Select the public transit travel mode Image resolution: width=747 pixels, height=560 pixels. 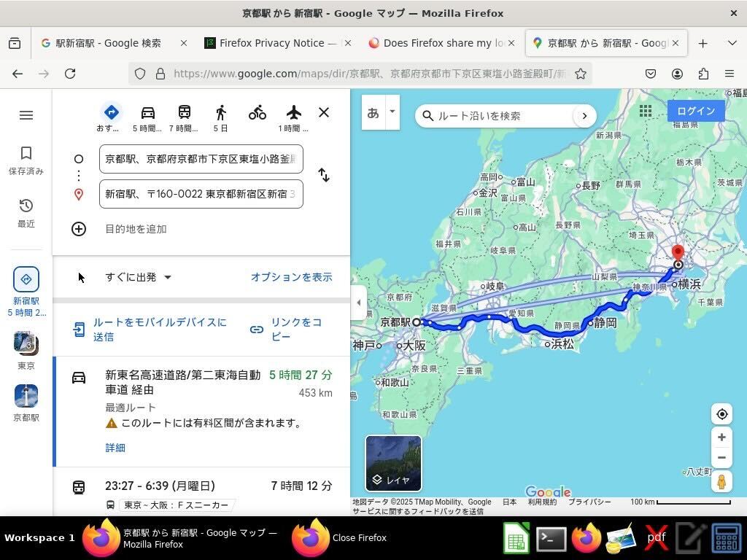coord(184,117)
